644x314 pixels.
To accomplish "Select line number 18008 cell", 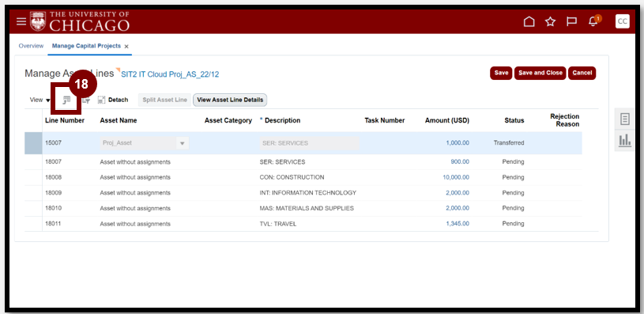I will pos(54,177).
